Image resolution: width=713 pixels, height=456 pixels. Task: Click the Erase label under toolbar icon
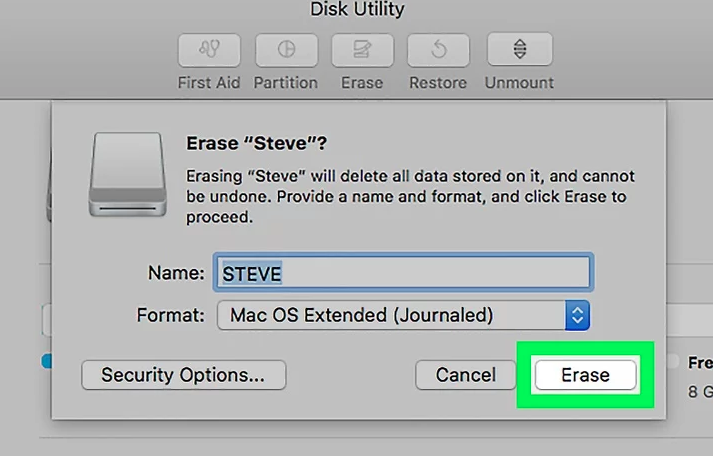[362, 83]
